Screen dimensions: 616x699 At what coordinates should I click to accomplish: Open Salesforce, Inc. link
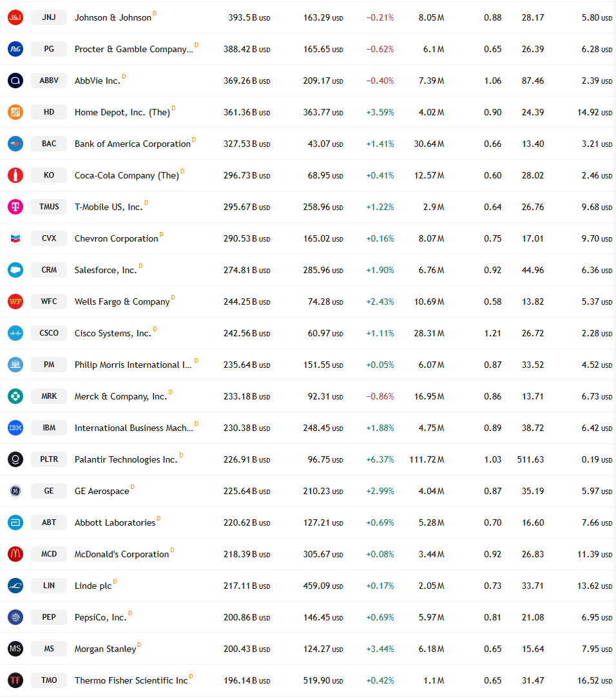(x=106, y=271)
